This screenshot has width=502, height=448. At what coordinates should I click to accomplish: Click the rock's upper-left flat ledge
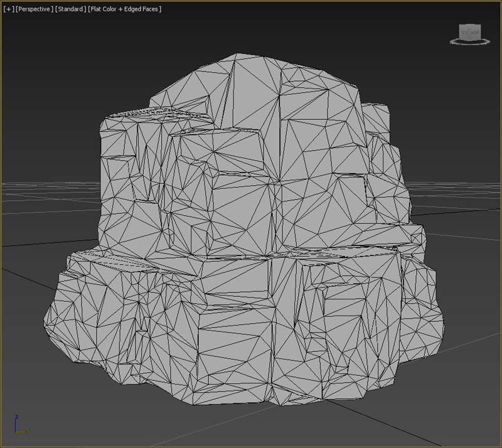tap(151, 114)
